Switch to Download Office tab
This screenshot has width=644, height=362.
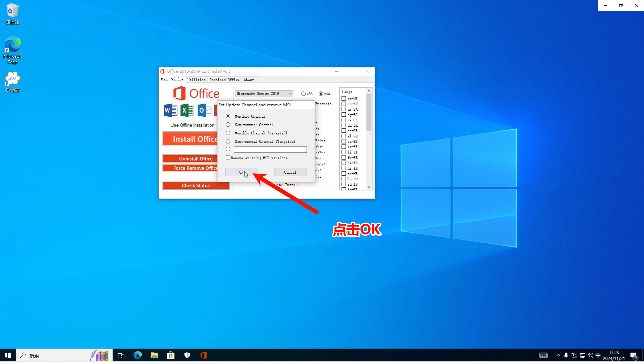click(224, 80)
